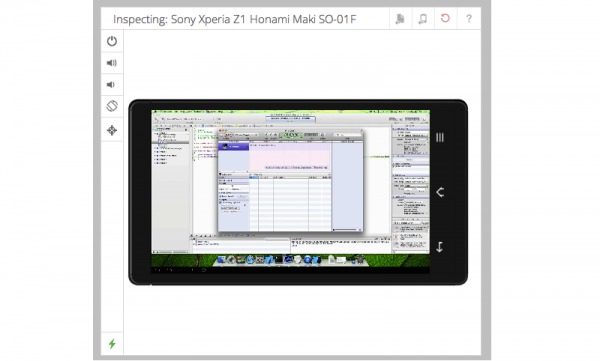Select the purple highlighted row in floating window

[233, 146]
